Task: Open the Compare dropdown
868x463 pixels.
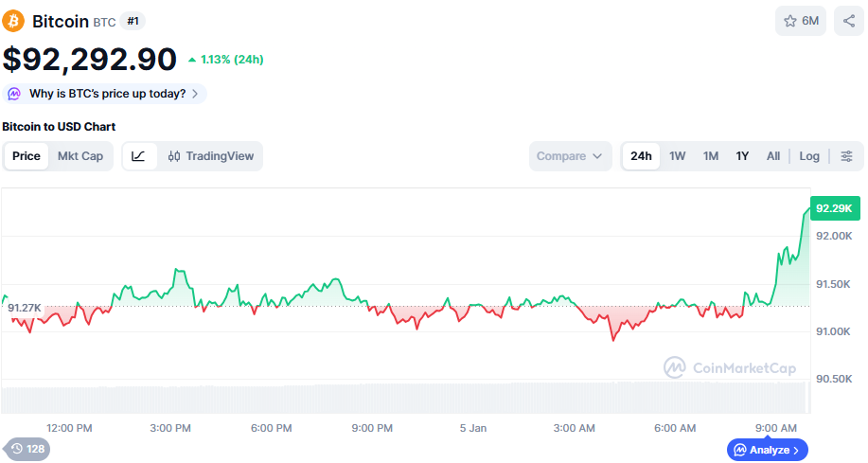Action: (570, 156)
